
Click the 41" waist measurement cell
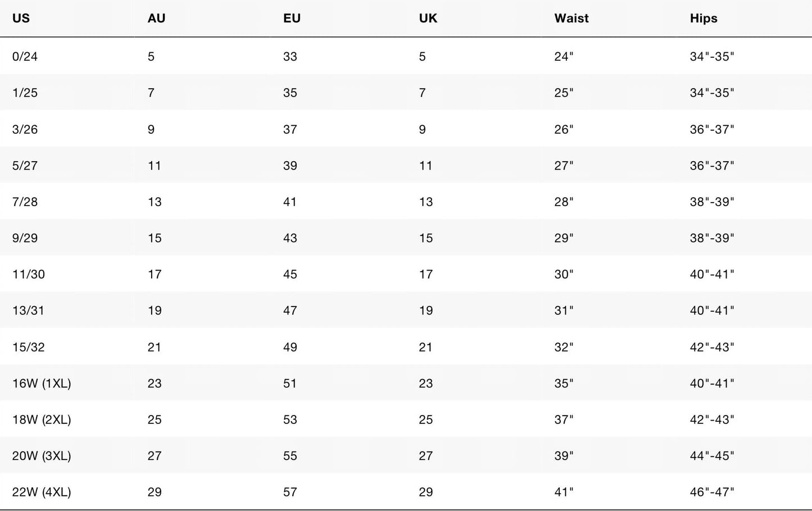pyautogui.click(x=564, y=492)
